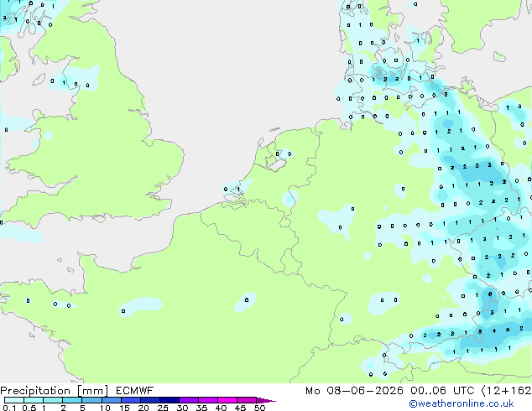This screenshot has width=532, height=411.
Task: Click the '0.5' legend scale value
Action: (x=29, y=408)
